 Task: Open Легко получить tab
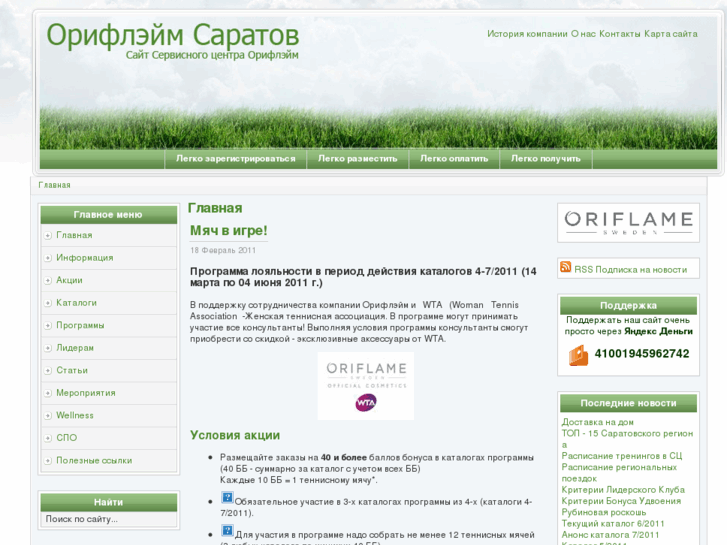coord(546,159)
